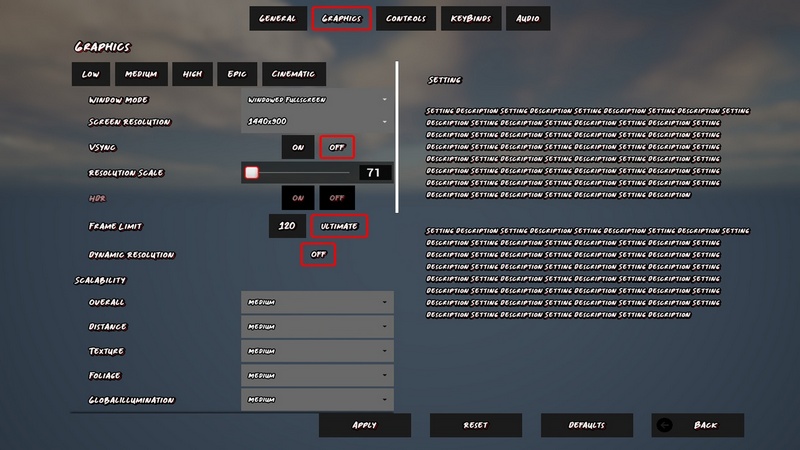The image size is (800, 450).
Task: Apply the graphics settings
Action: pos(364,425)
